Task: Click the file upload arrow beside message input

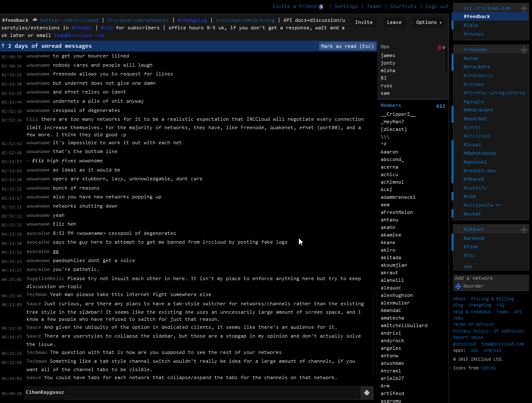Action: click(x=367, y=393)
